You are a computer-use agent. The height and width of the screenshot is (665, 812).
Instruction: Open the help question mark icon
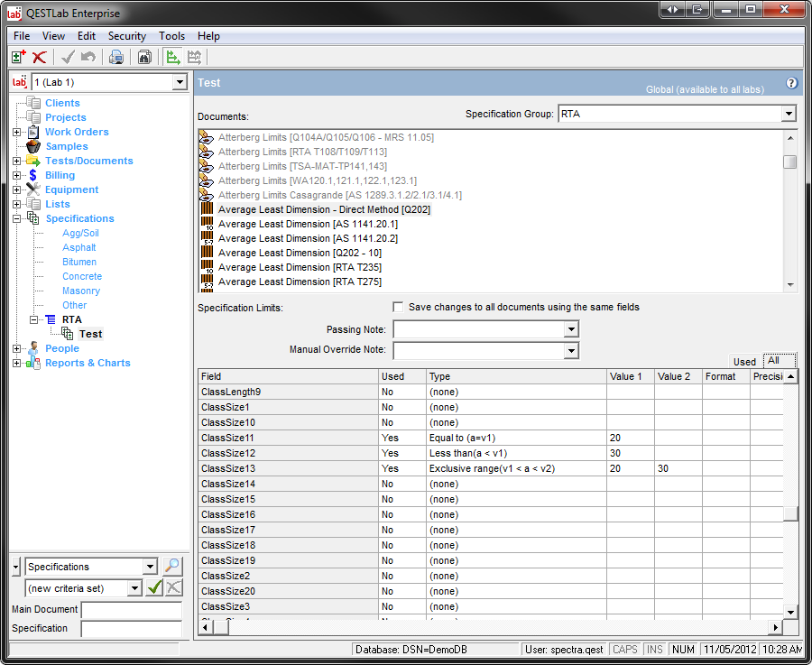(791, 83)
